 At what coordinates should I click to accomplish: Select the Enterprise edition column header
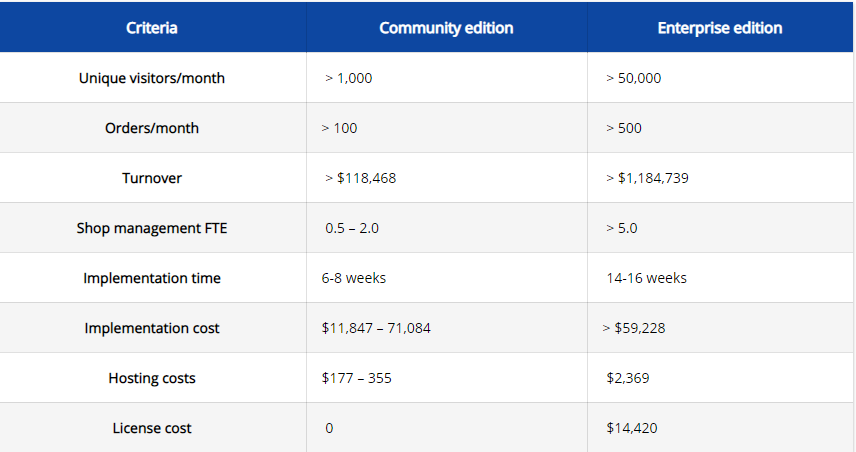pos(720,28)
